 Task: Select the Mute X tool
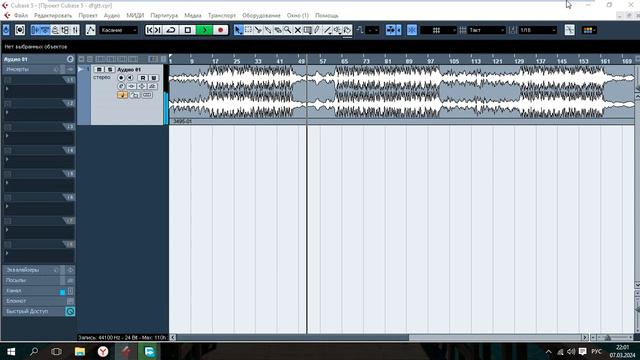[x=298, y=30]
